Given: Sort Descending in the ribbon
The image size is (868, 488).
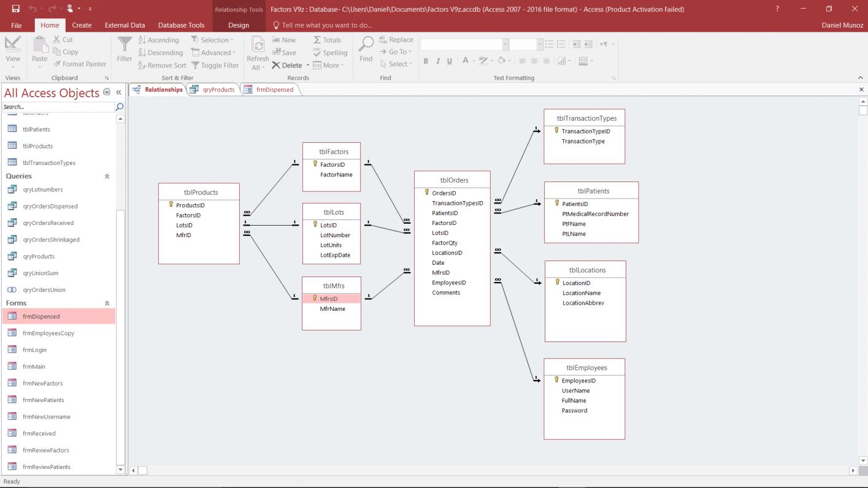Looking at the screenshot, I should click(160, 53).
